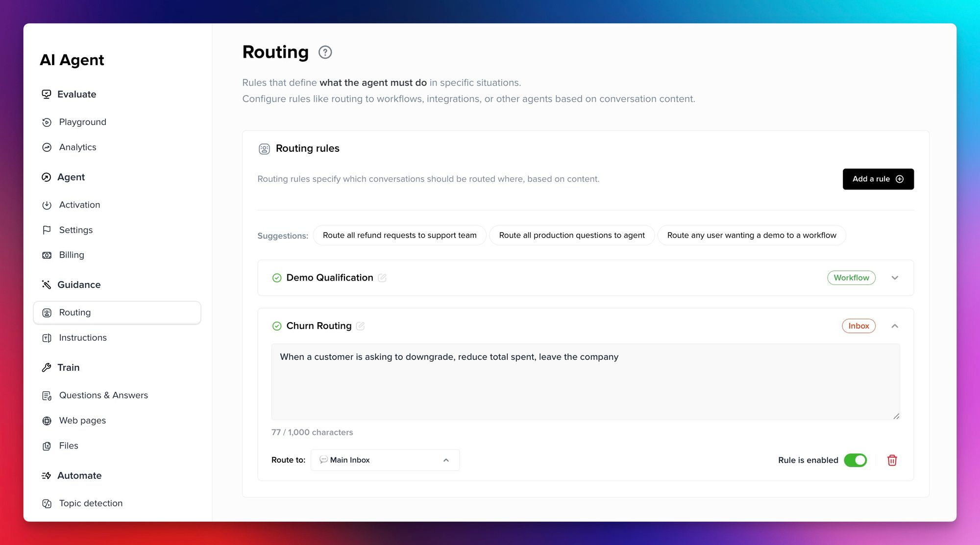Click the edit pencil next to Churn Routing
980x545 pixels.
coord(361,326)
